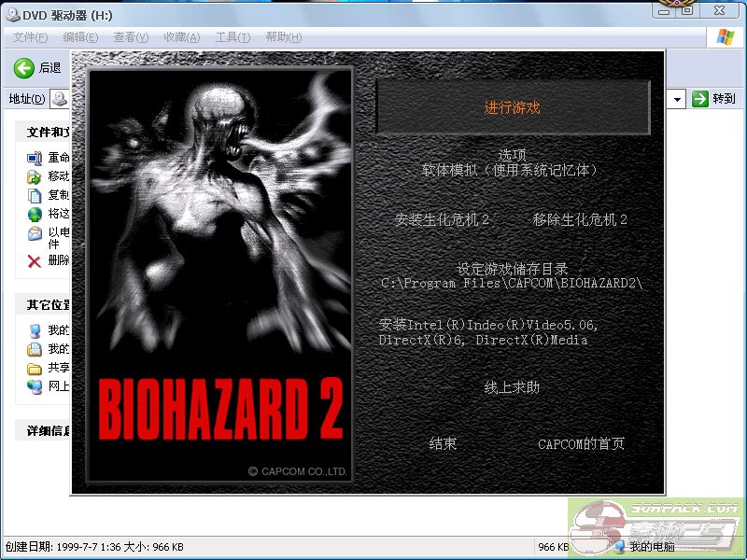
Task: Click the email file envelope icon
Action: [x=35, y=233]
